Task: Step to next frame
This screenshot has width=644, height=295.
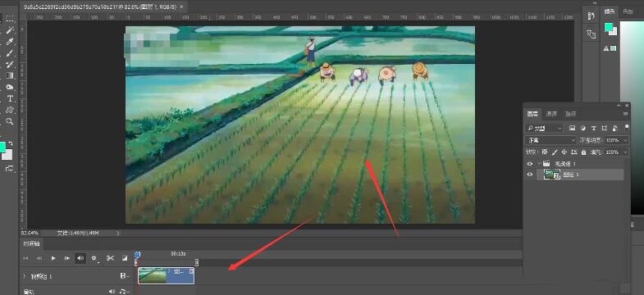Action: coord(66,258)
